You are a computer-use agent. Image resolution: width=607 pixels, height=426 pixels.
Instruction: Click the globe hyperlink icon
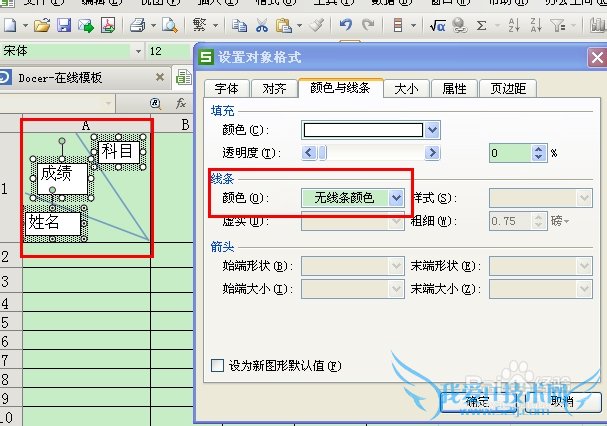pyautogui.click(x=460, y=26)
